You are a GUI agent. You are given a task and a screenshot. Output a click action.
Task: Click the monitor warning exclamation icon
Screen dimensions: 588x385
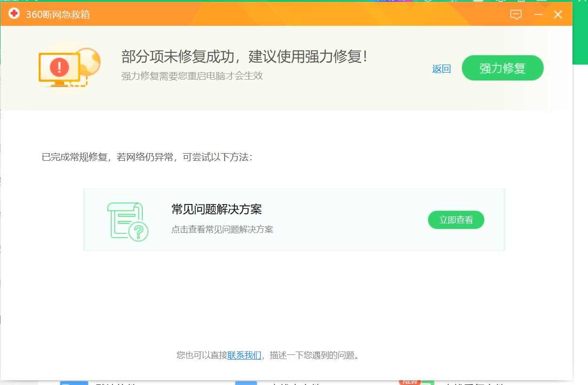point(70,68)
